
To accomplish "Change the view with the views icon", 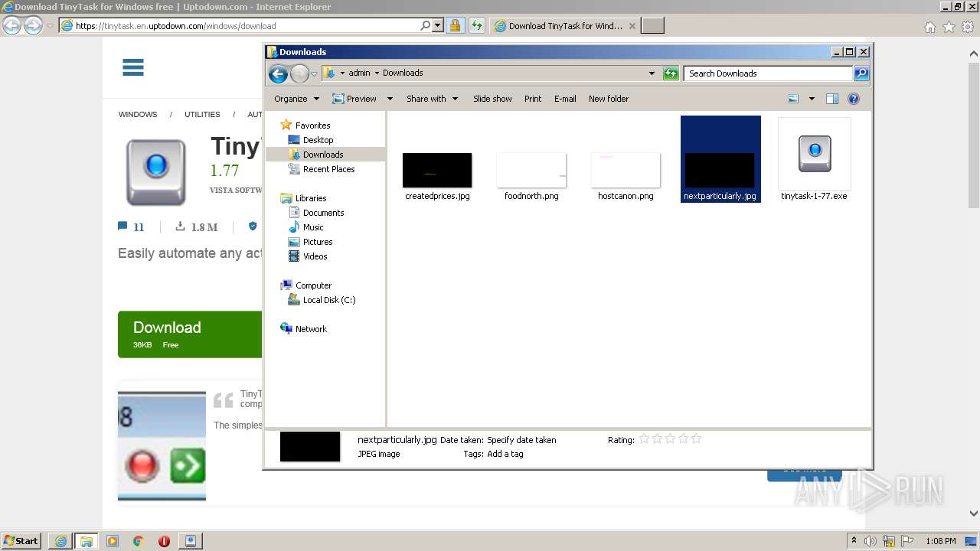I will [x=793, y=99].
